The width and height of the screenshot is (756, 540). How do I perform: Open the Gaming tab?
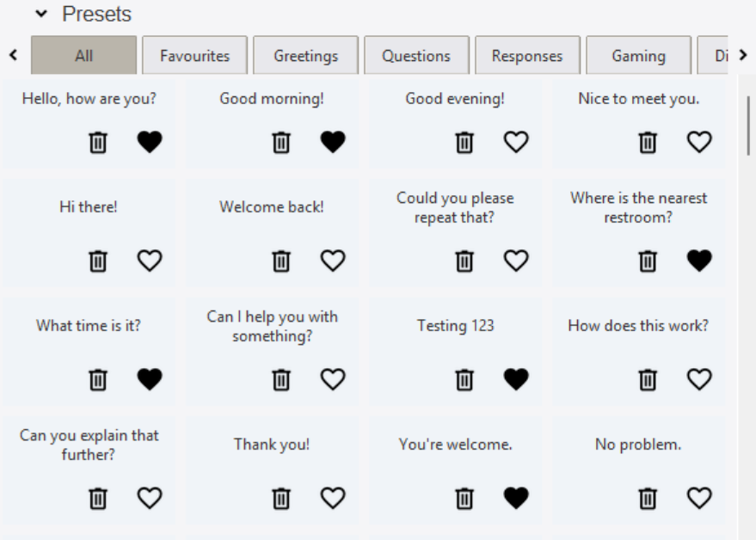(638, 55)
